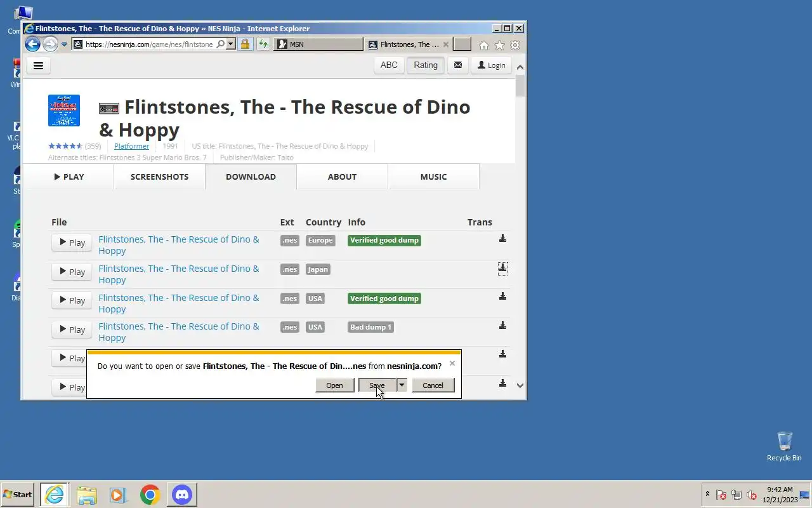Click the star rating for the game

65,146
